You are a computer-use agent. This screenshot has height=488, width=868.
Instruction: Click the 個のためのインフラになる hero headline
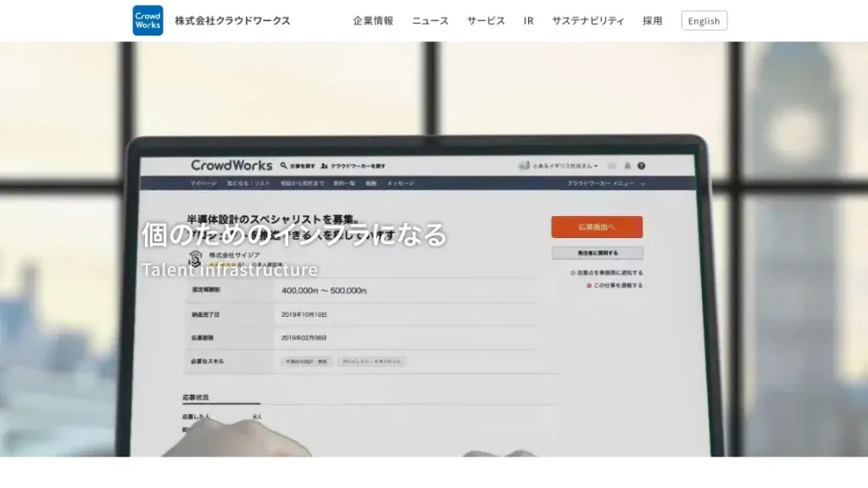(x=293, y=235)
